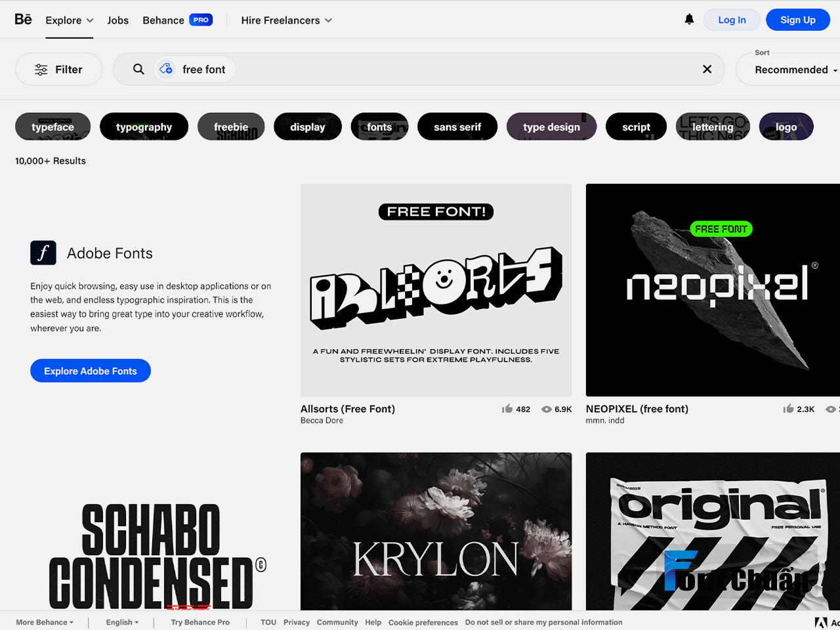Click the thumbs-up icon on Allsorts
840x630 pixels.
[x=507, y=409]
